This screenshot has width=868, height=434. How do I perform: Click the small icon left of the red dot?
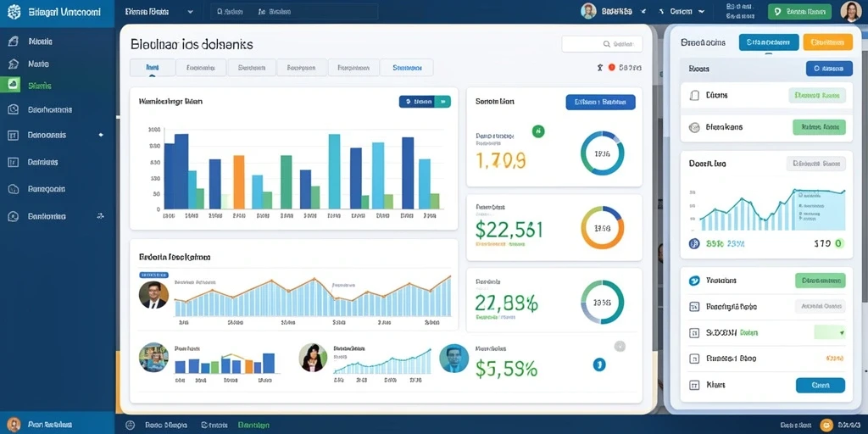(599, 68)
